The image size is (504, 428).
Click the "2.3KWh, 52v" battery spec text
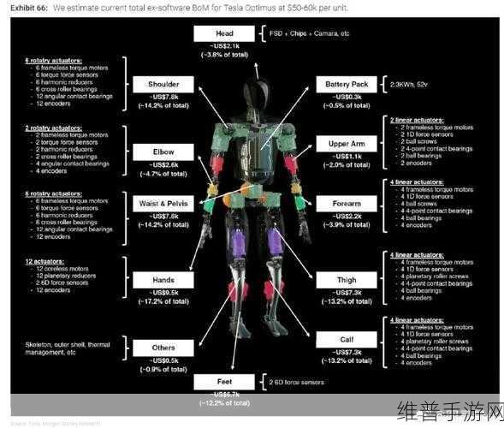pyautogui.click(x=408, y=85)
